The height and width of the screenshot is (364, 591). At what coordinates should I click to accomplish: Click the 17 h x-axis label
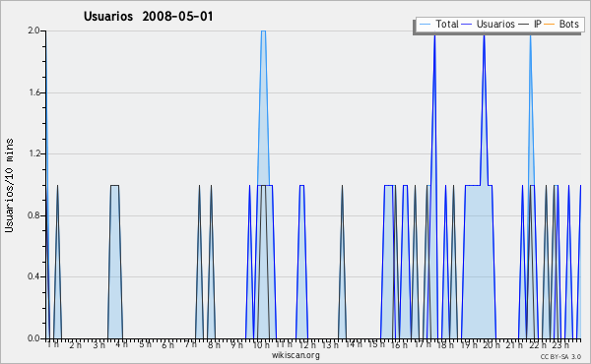tap(423, 344)
